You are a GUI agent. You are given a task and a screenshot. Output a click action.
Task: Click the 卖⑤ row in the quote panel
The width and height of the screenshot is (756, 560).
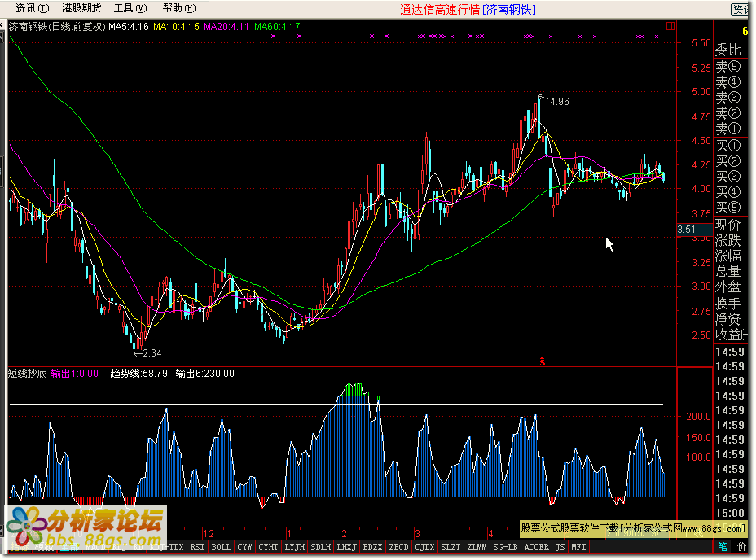pos(728,67)
